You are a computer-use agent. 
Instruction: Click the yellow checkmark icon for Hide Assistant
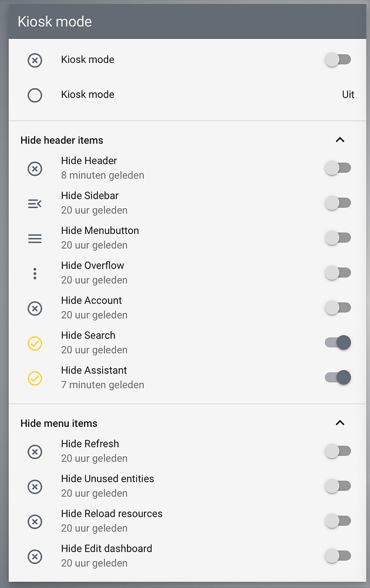tap(35, 378)
